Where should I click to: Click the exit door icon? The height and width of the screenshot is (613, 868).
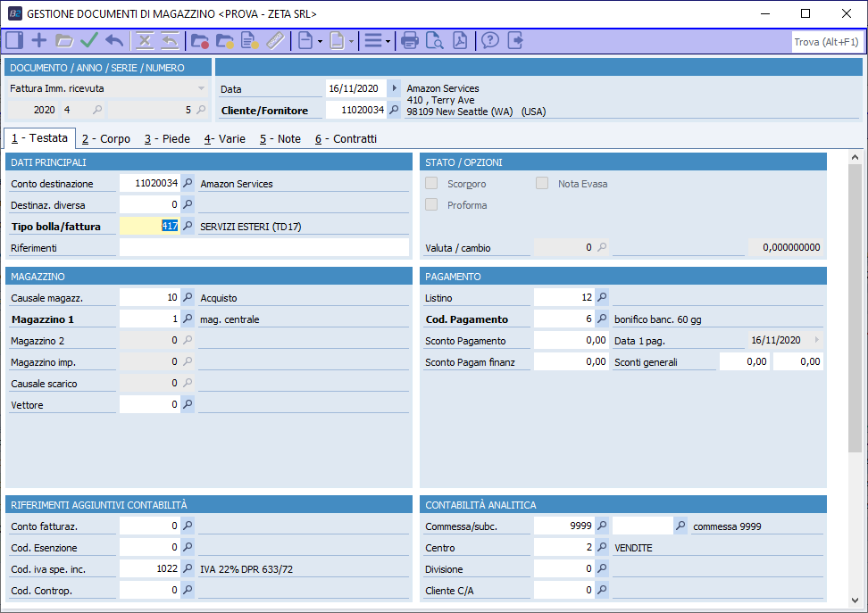click(x=515, y=40)
